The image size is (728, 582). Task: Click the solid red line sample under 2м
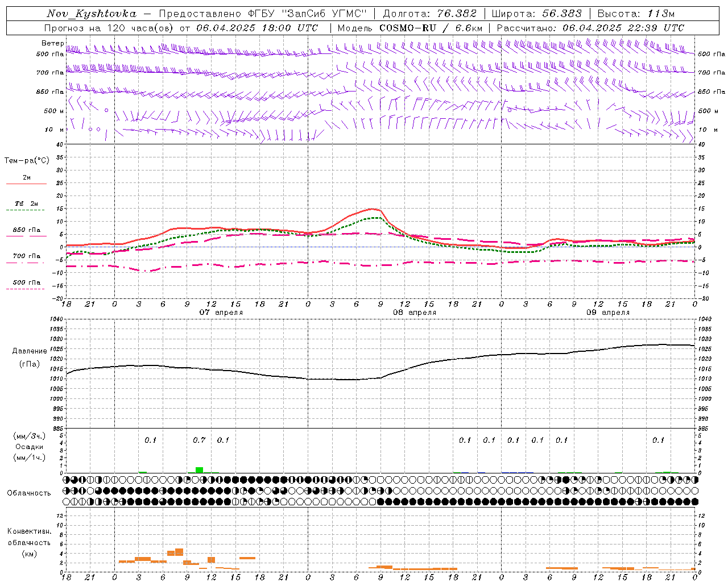pyautogui.click(x=26, y=184)
